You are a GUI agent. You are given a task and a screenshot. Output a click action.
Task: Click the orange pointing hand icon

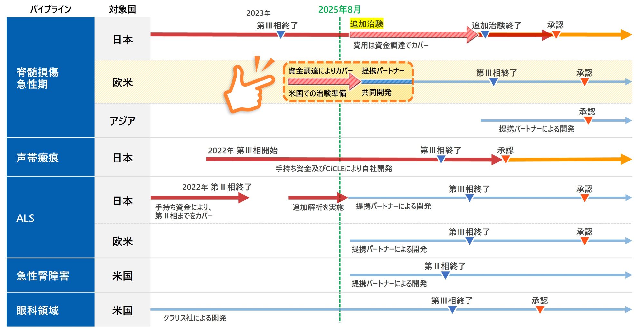point(248,87)
